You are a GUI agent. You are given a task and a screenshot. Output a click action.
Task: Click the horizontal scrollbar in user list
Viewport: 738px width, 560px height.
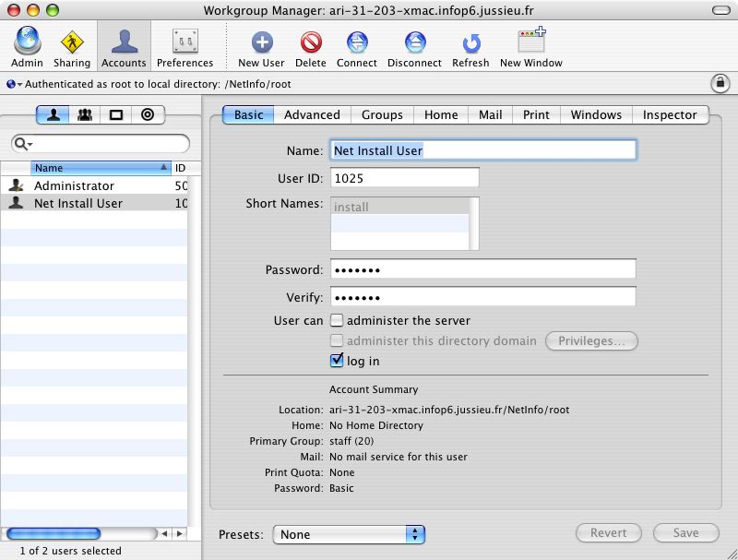(x=54, y=533)
